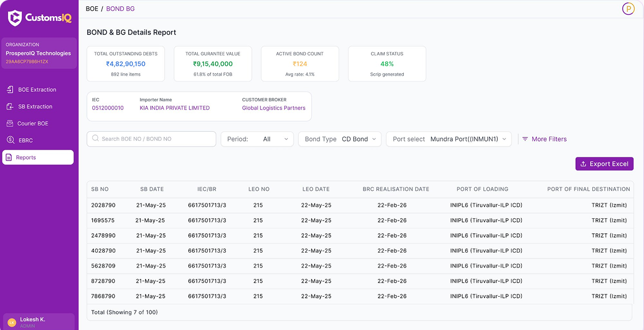Viewport: 644px width, 330px height.
Task: Click the 48% claim status value
Action: (387, 64)
